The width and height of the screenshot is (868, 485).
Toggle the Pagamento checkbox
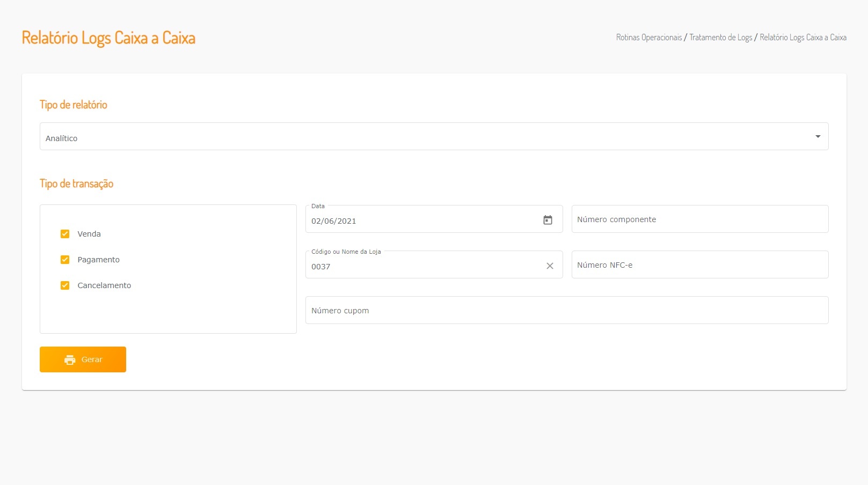pyautogui.click(x=65, y=260)
